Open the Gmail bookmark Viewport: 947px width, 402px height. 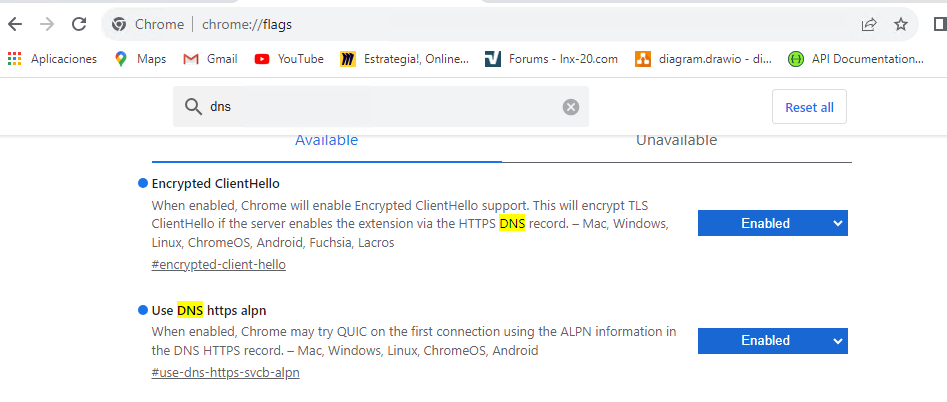210,59
